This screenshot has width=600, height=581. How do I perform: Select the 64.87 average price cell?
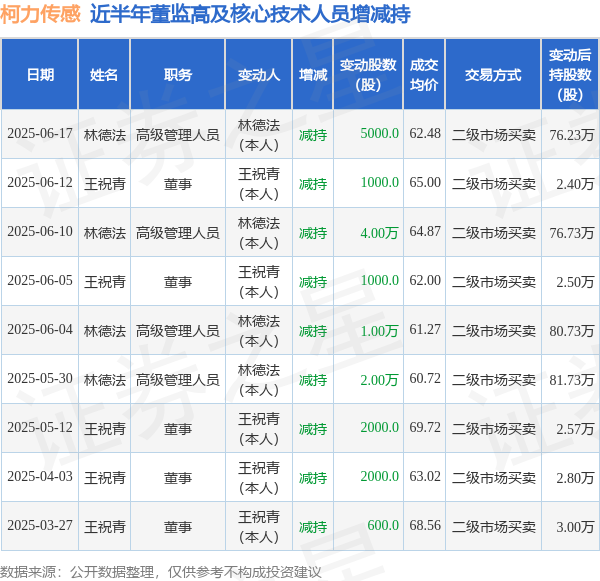pos(425,232)
